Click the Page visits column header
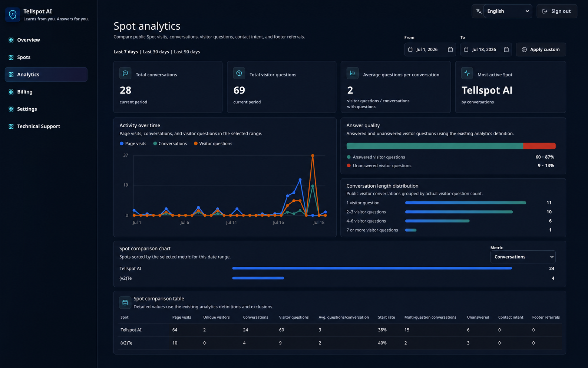Image resolution: width=588 pixels, height=368 pixels. click(182, 318)
